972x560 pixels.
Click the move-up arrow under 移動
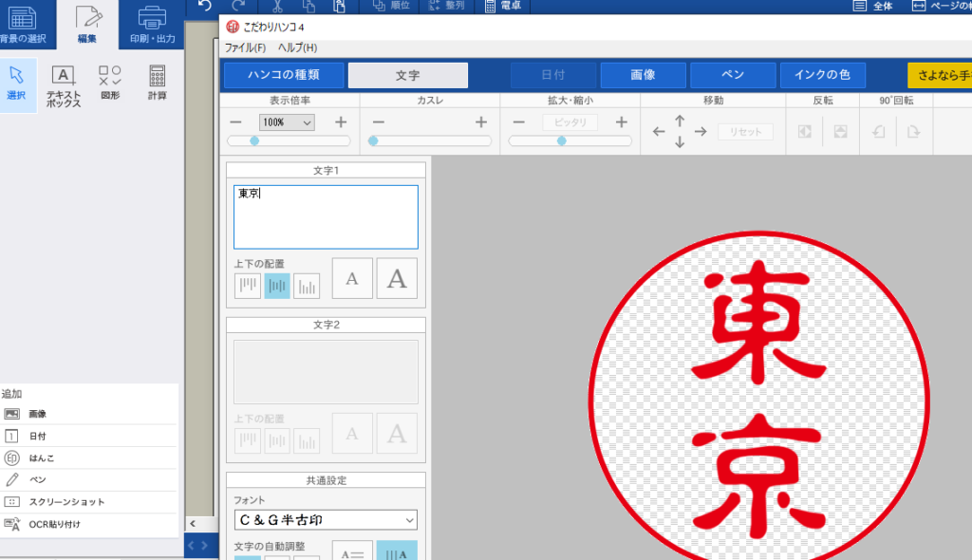point(680,121)
